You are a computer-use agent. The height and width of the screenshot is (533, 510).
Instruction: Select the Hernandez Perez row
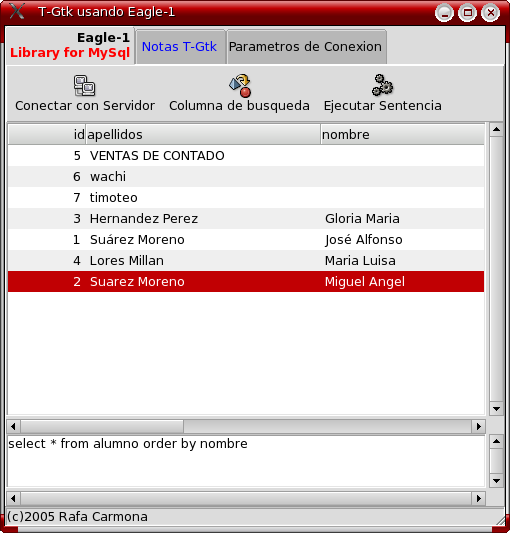(246, 219)
